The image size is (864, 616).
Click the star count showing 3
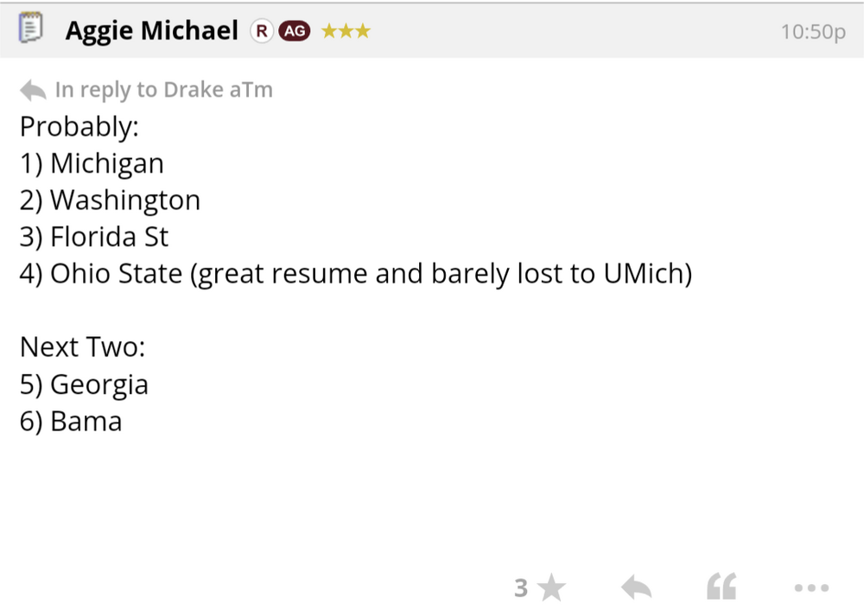tap(522, 587)
